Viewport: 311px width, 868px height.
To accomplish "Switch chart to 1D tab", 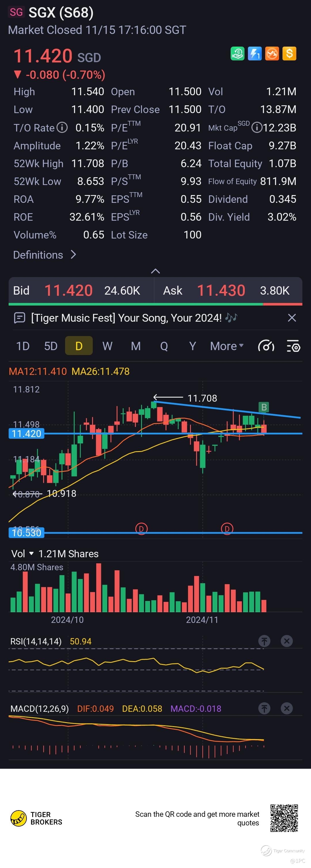I will (23, 346).
